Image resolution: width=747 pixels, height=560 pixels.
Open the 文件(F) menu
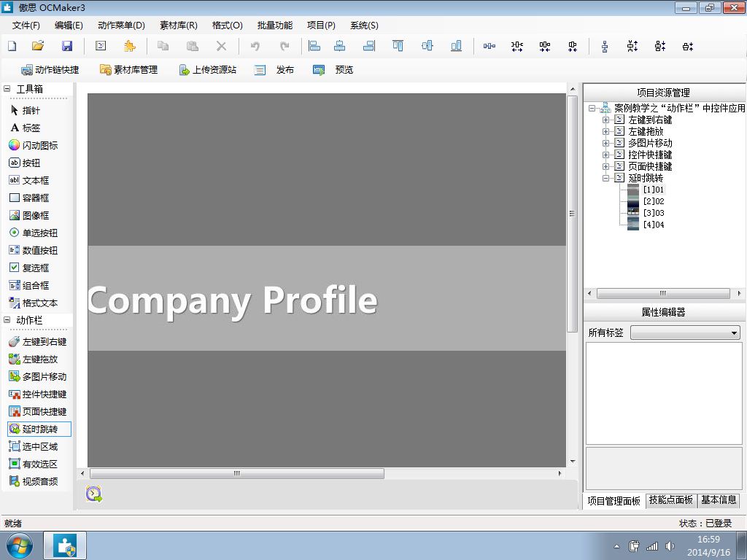26,26
